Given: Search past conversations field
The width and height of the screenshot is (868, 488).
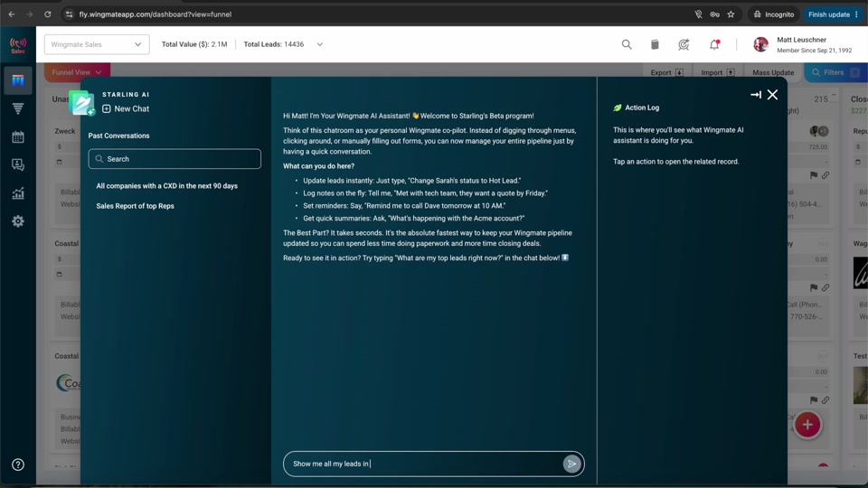Looking at the screenshot, I should 175,159.
